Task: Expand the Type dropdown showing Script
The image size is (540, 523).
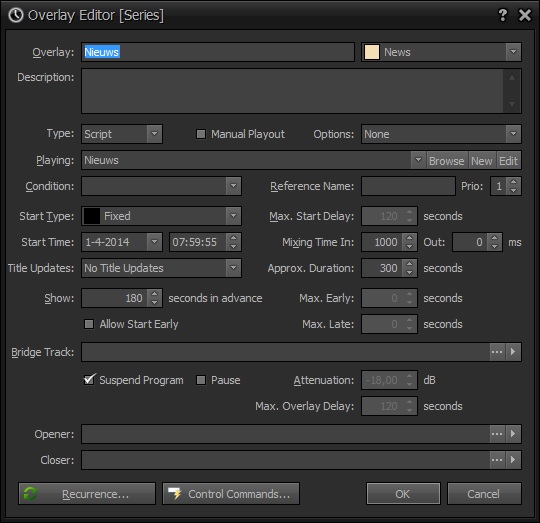Action: tap(155, 134)
